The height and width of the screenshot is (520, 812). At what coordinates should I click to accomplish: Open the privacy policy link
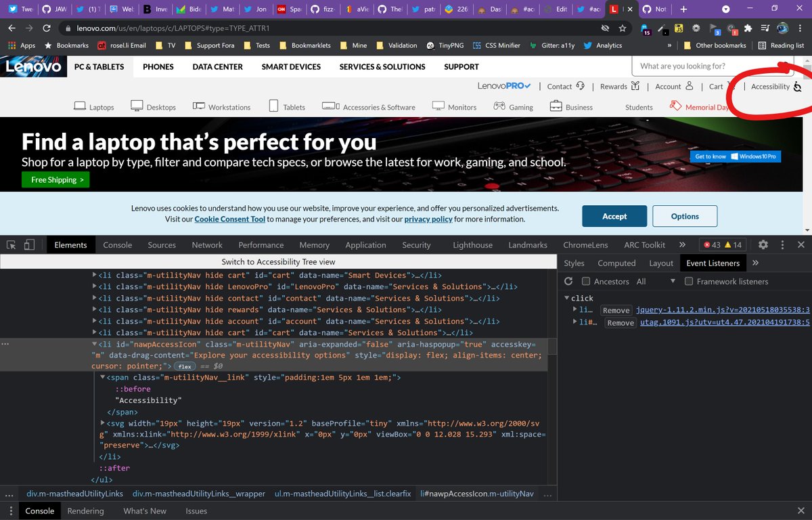point(428,219)
